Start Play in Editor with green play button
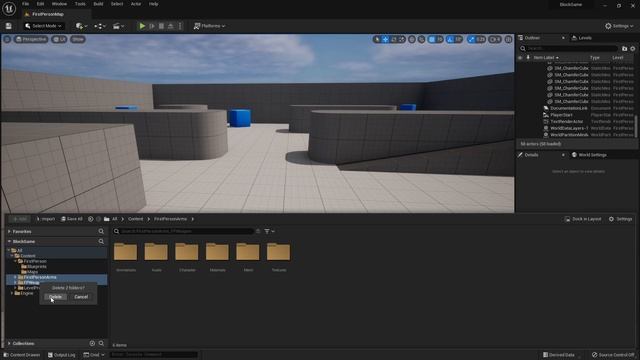Screen dimensions: 640x360 142,26
